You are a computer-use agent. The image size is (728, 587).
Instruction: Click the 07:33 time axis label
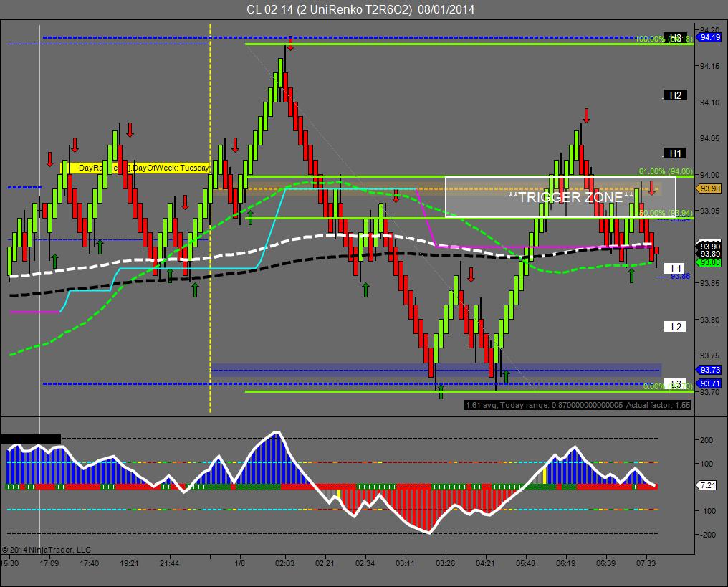pos(646,563)
